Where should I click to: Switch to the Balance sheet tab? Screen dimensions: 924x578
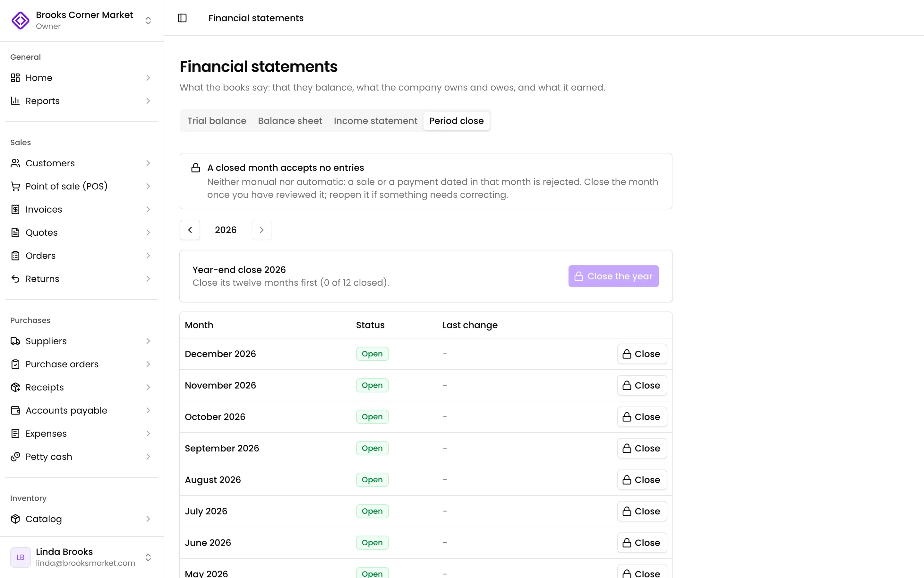pyautogui.click(x=290, y=121)
